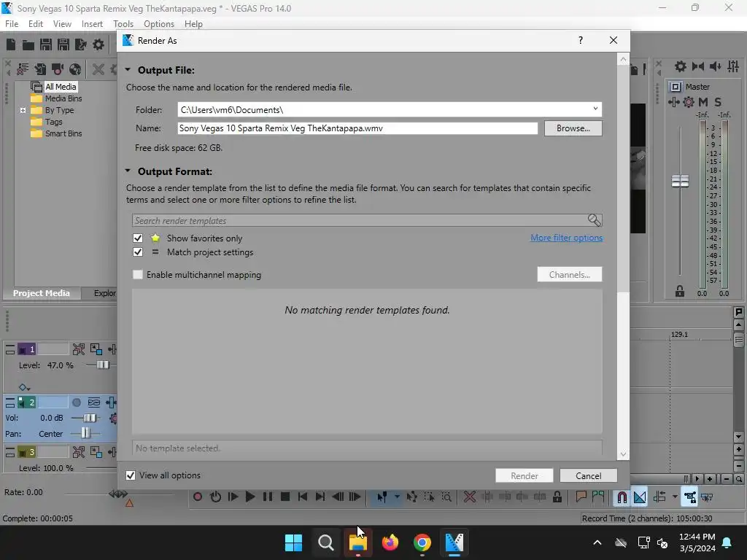Open the Options menu
This screenshot has width=747, height=560.
[158, 24]
